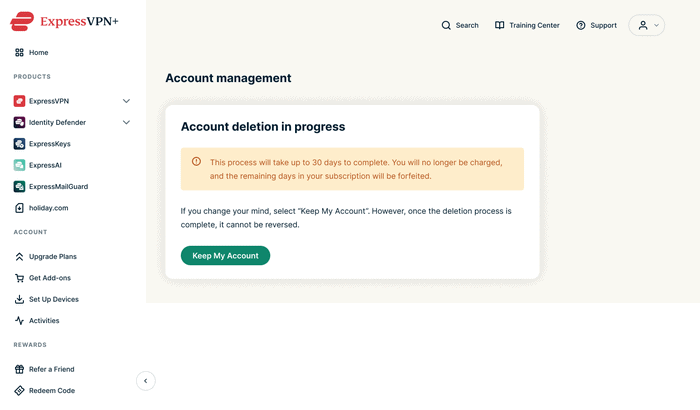This screenshot has width=700, height=410.
Task: Open Activities page
Action: [44, 321]
